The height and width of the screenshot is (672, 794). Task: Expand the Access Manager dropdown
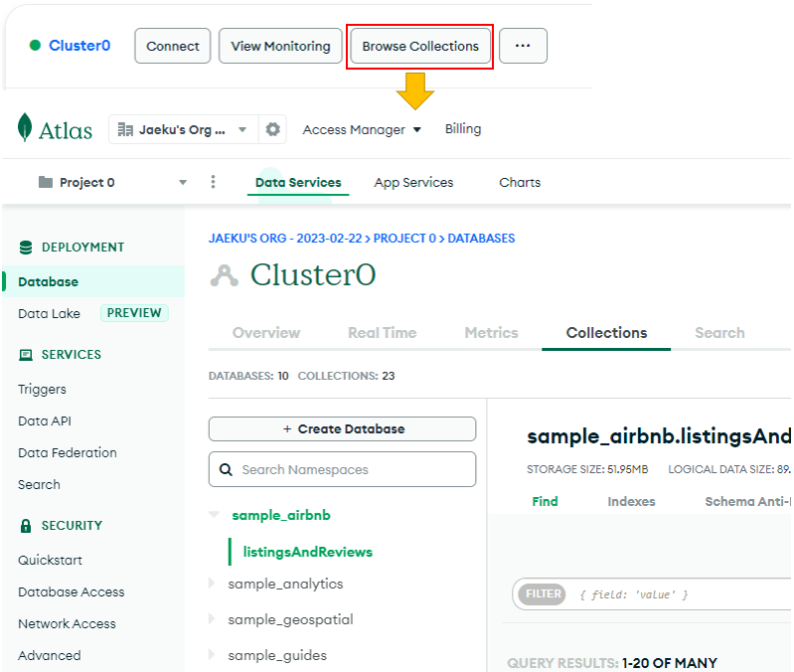(362, 129)
